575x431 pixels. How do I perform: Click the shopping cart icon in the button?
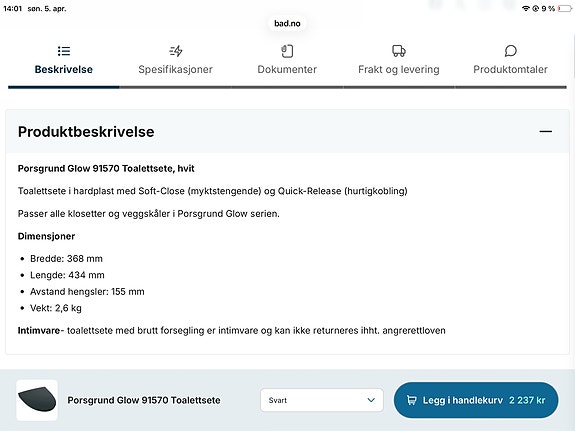click(x=411, y=400)
